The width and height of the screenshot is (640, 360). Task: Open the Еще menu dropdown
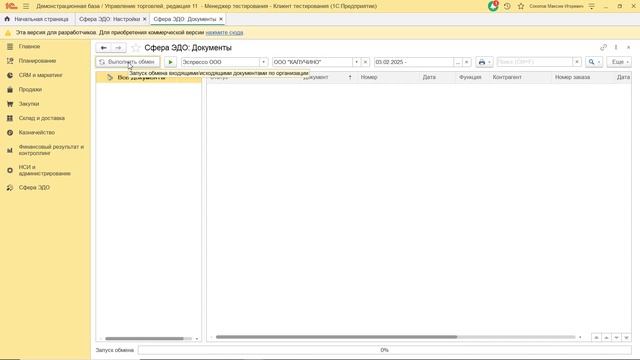[619, 62]
